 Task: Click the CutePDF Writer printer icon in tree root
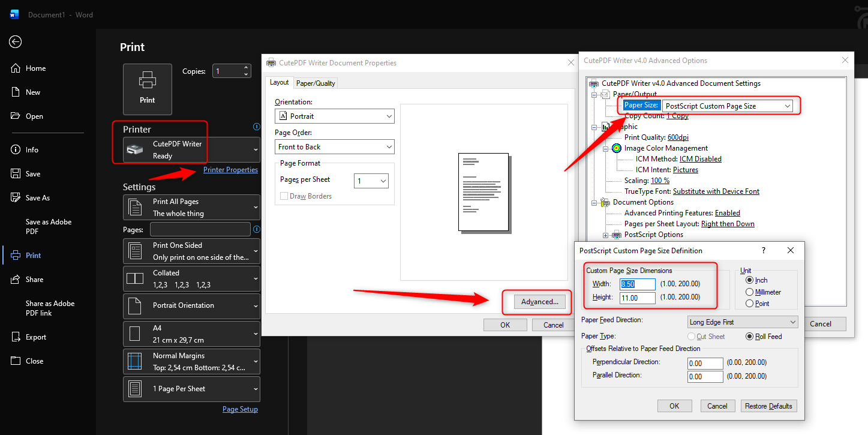point(594,83)
